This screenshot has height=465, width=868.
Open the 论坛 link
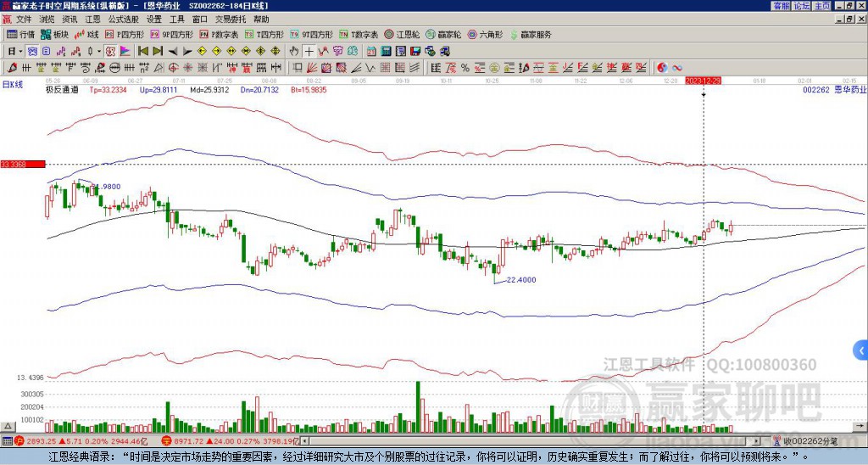(802, 6)
